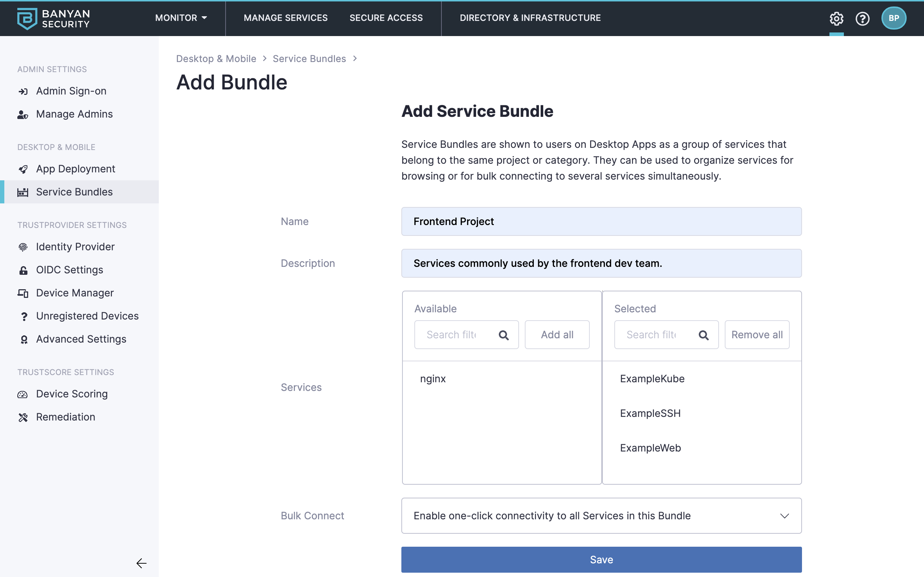Open Directory & Infrastructure menu
Viewport: 924px width, 577px height.
[530, 18]
